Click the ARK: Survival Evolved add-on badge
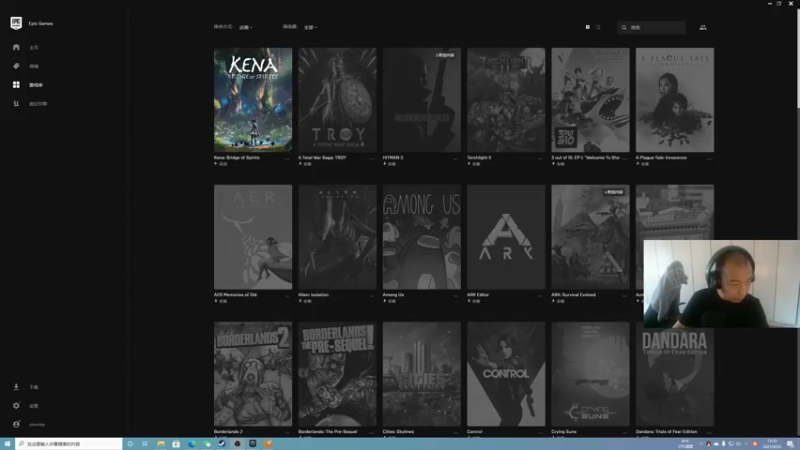Screen dimensions: 800x450 point(613,192)
